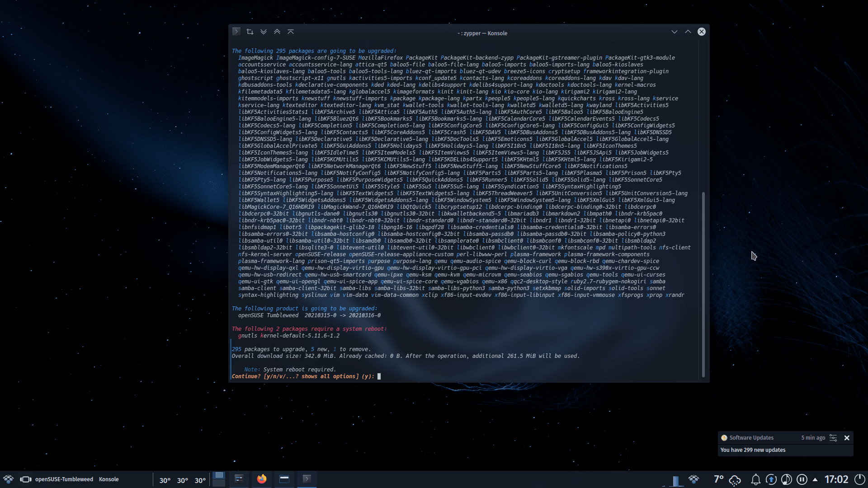Open System Settings from the task manager
The height and width of the screenshot is (488, 868).
239,479
